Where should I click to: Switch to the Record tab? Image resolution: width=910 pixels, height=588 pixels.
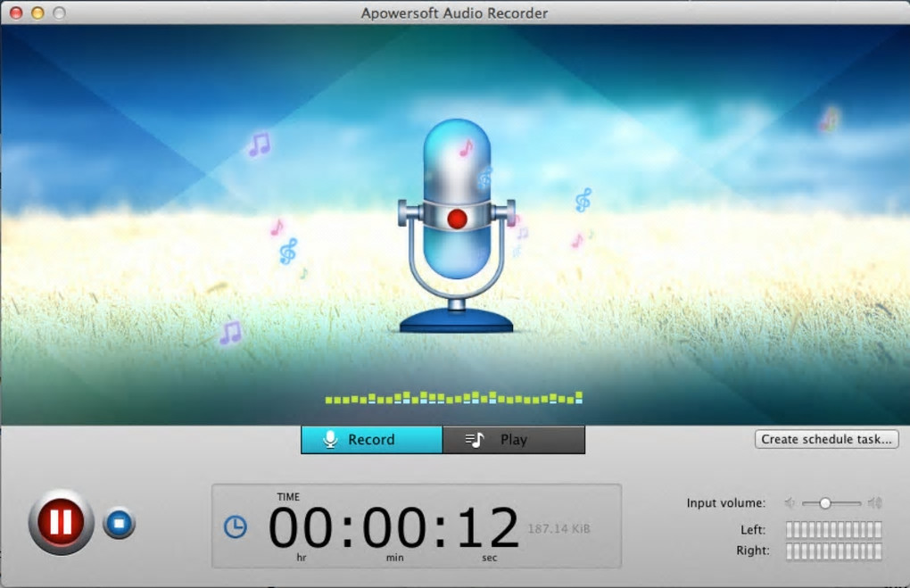pyautogui.click(x=371, y=439)
